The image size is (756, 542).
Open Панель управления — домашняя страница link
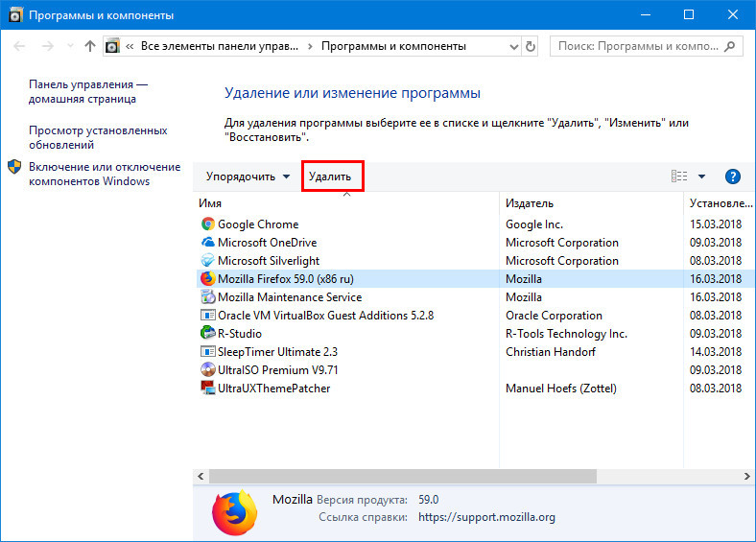click(x=88, y=92)
